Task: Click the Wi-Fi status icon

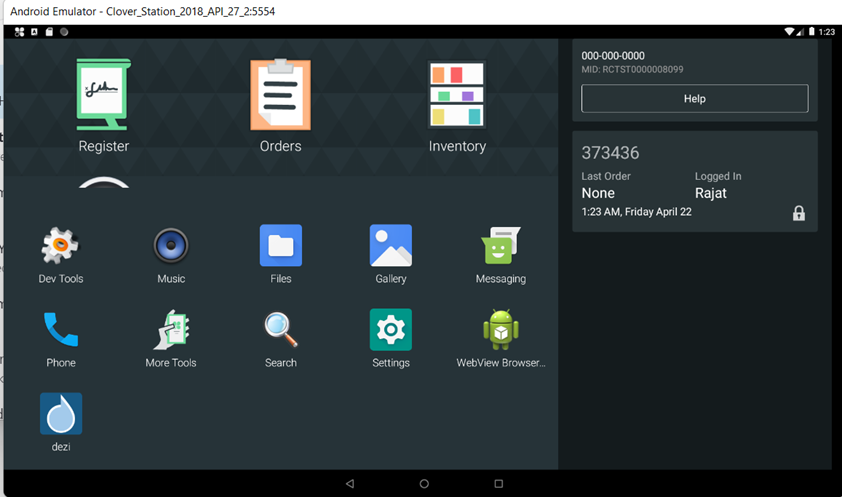Action: (789, 32)
